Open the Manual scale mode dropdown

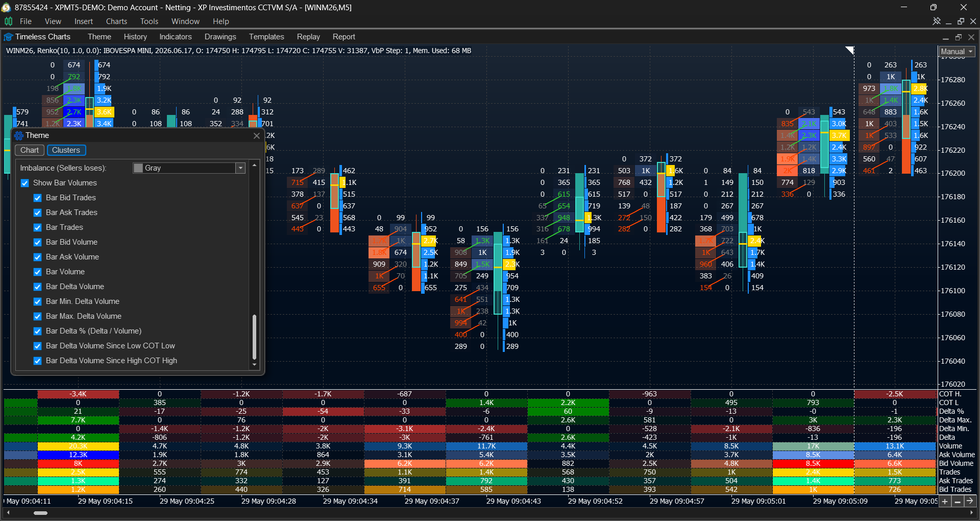957,52
